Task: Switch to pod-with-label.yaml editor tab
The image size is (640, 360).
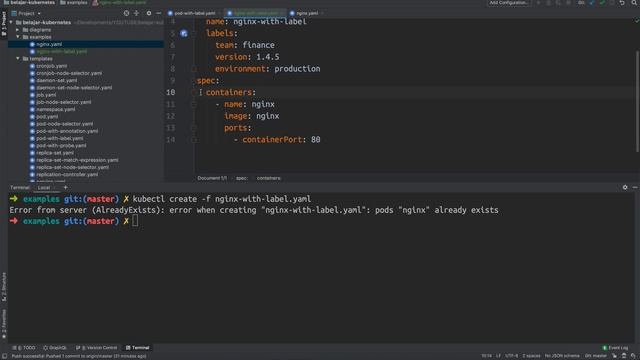Action: 194,13
